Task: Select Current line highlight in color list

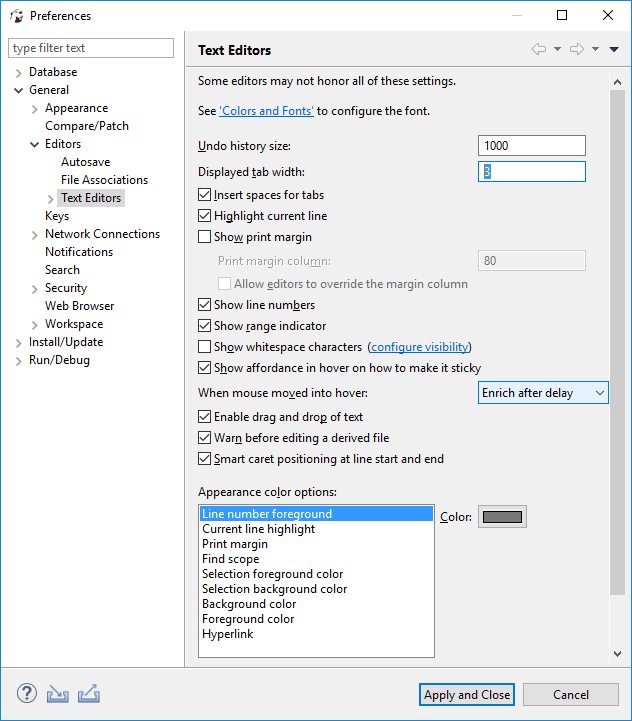Action: point(316,529)
